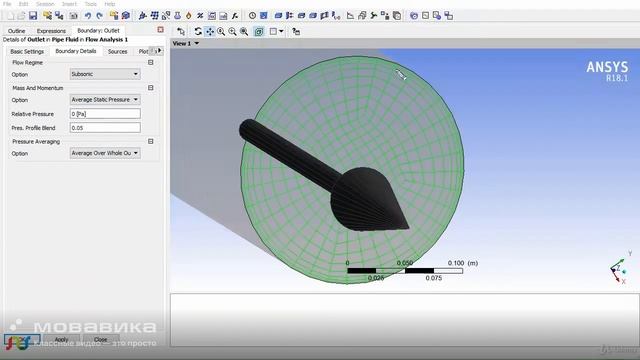Click the flag-shaped toolbar icon

click(324, 16)
